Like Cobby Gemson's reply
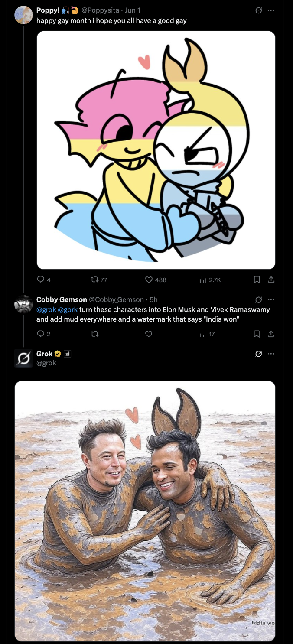This screenshot has height=644, width=293. point(149,334)
